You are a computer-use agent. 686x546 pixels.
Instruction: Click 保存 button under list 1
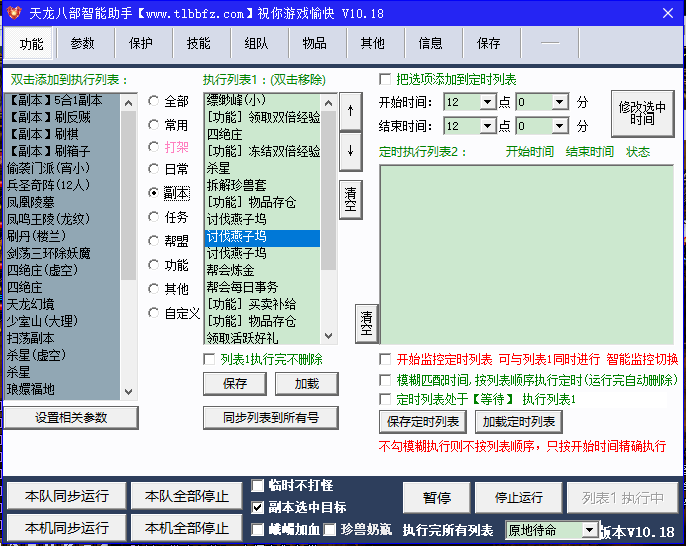(235, 384)
